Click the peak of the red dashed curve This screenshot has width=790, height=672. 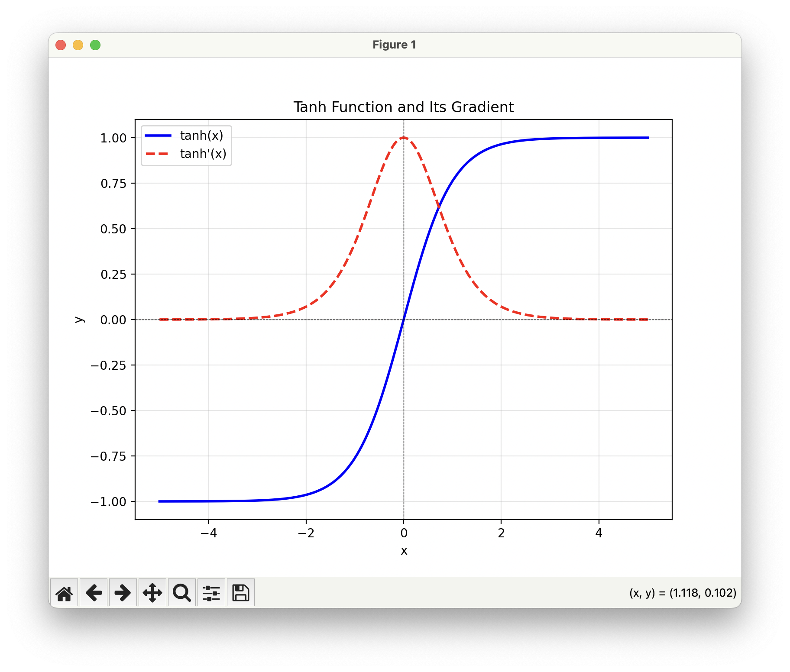pyautogui.click(x=404, y=138)
